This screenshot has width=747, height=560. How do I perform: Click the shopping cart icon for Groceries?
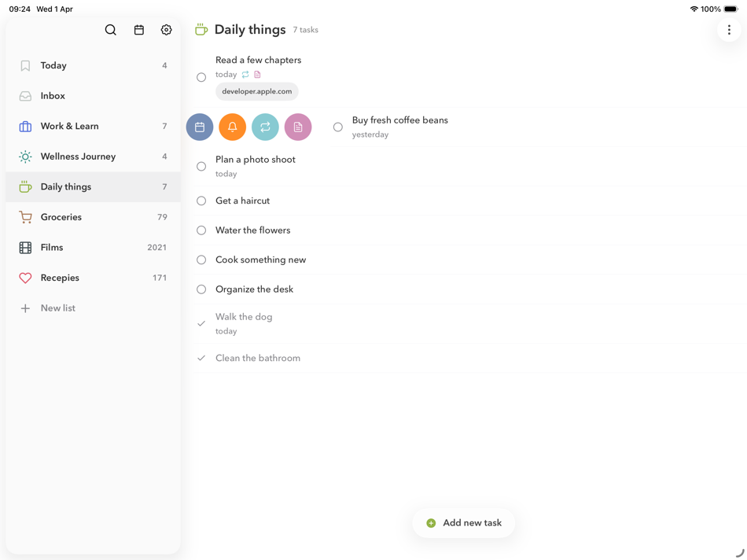pos(25,217)
